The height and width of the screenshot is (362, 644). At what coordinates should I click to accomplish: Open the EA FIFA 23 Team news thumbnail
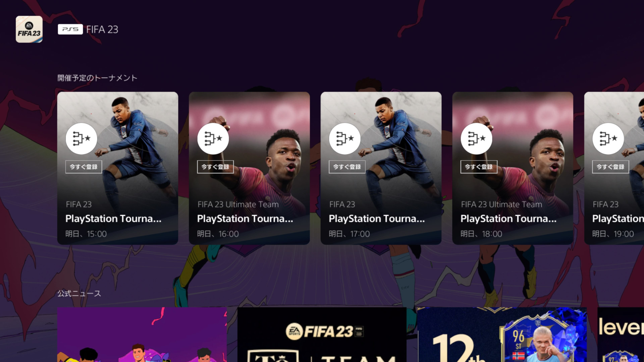tap(322, 335)
